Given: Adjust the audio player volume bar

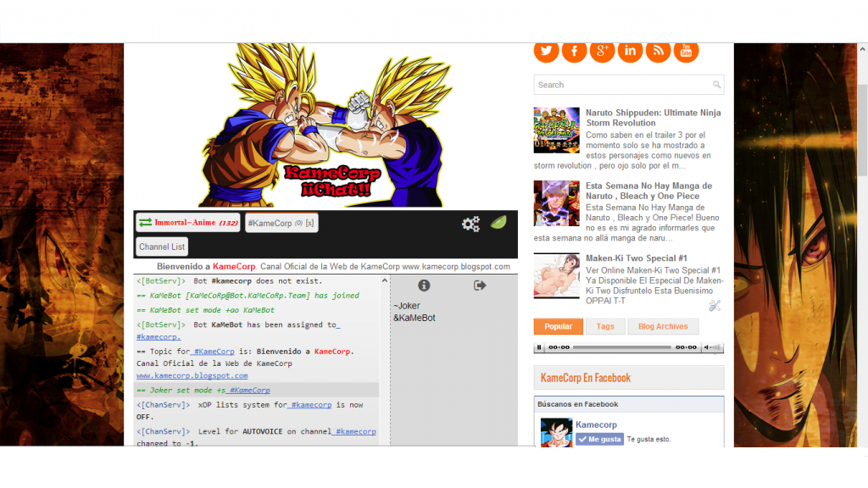Looking at the screenshot, I should 715,347.
